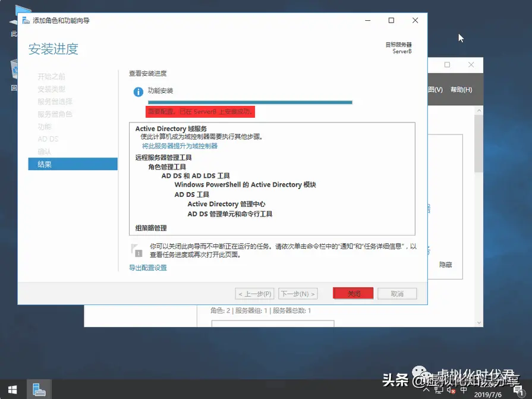
Task: Click the red 关闭 button
Action: tap(353, 293)
